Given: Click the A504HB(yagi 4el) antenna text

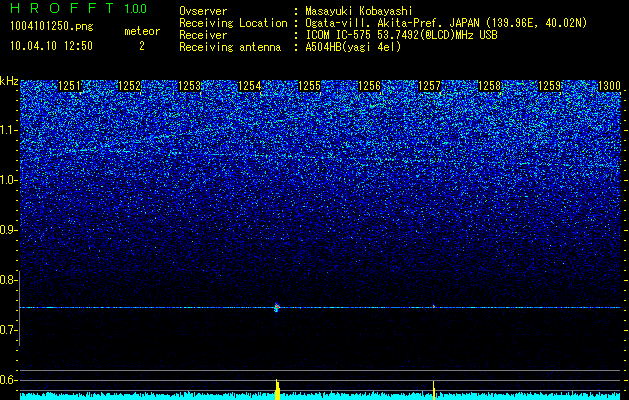Looking at the screenshot, I should click(353, 47).
